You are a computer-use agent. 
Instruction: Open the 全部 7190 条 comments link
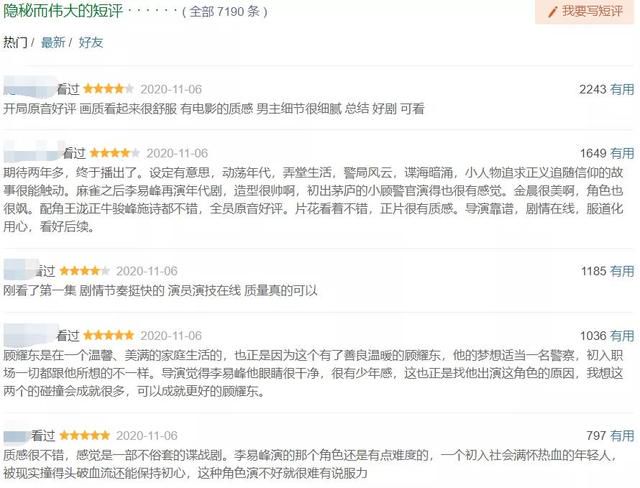(225, 11)
